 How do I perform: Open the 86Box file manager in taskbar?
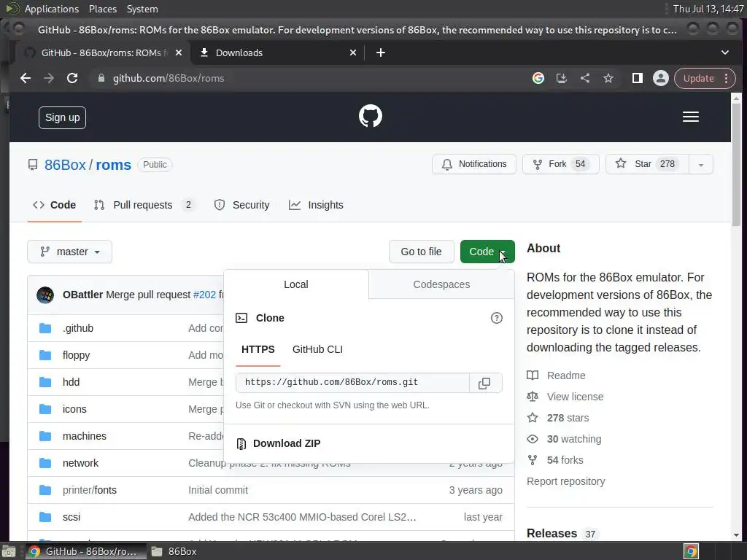[174, 551]
